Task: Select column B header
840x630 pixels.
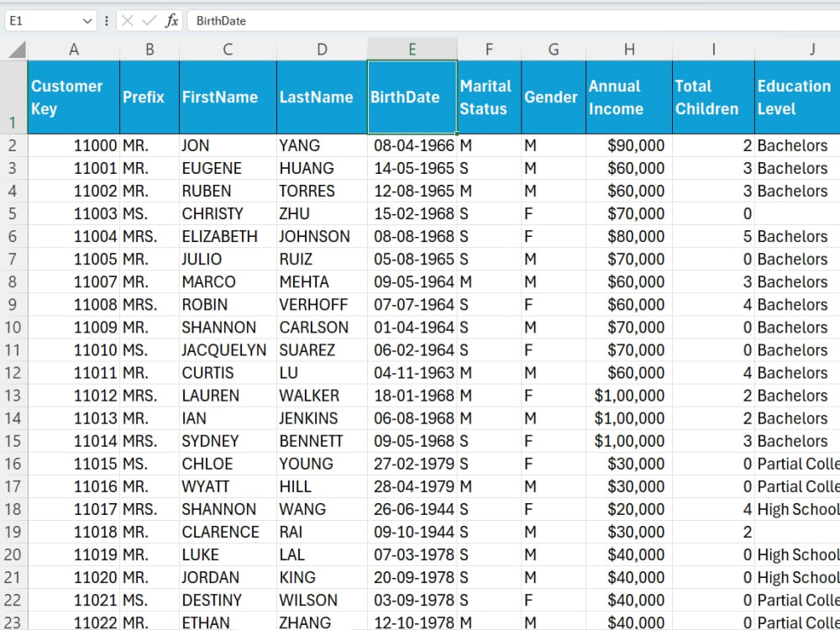Action: pos(150,50)
